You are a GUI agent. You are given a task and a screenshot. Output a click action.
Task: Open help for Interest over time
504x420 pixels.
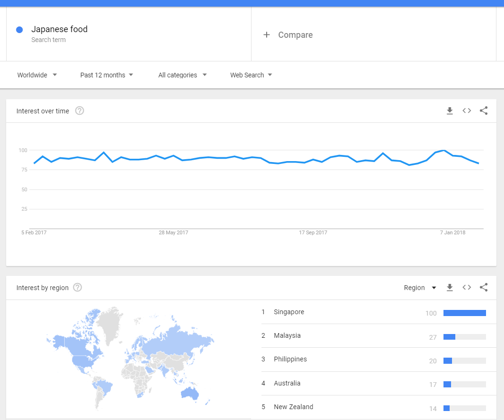79,111
